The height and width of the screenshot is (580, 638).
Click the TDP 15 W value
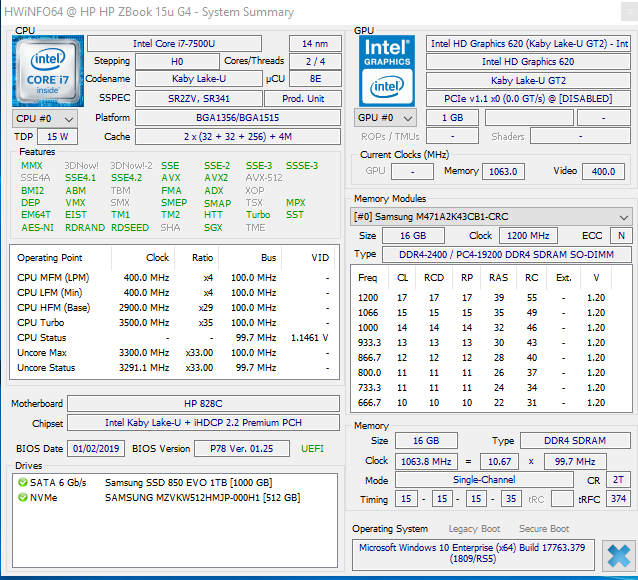pyautogui.click(x=57, y=137)
